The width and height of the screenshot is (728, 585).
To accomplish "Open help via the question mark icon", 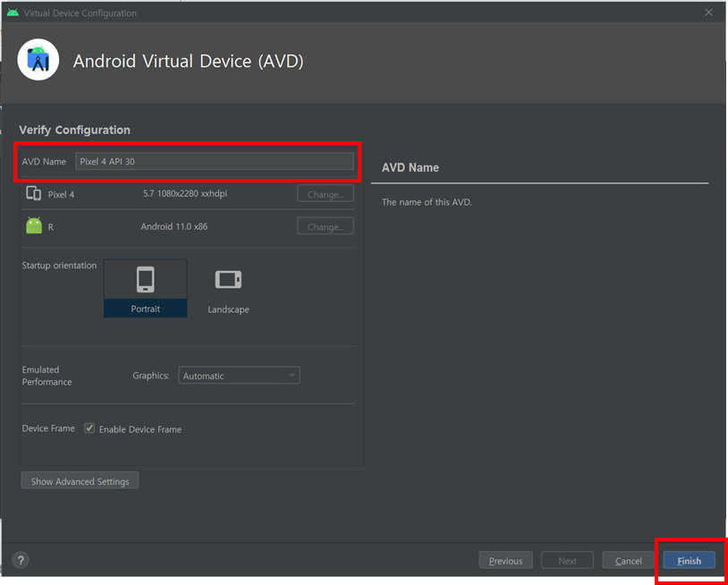I will click(21, 560).
